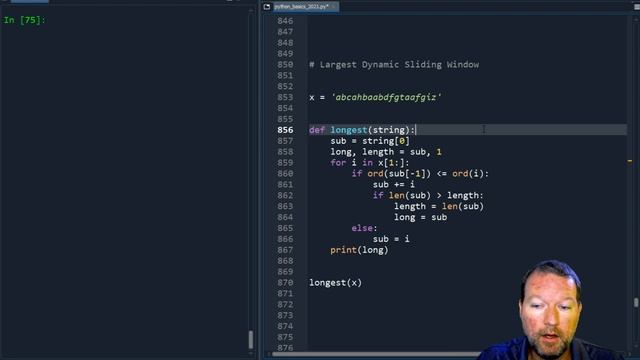This screenshot has width=640, height=360.
Task: Click line number 850 in the gutter
Action: [x=285, y=64]
